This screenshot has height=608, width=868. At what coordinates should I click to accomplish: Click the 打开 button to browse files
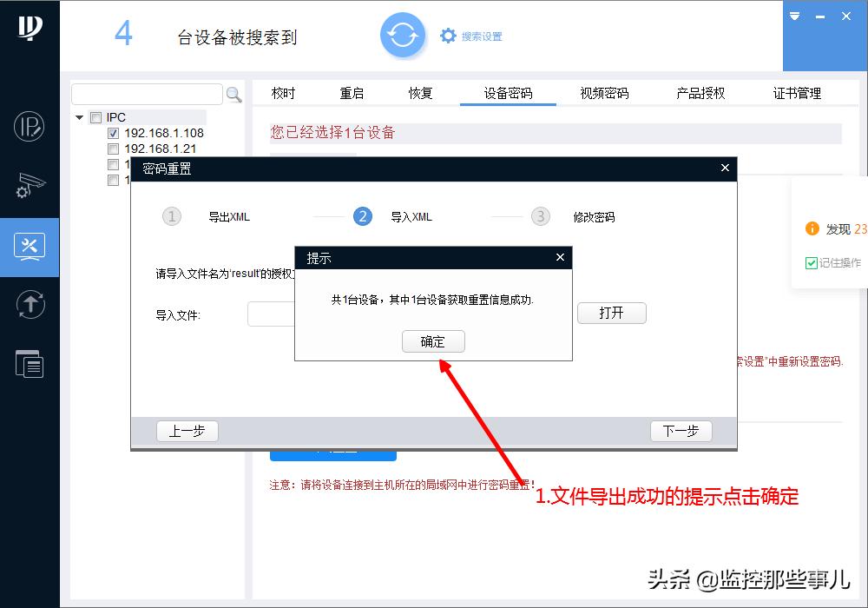click(612, 313)
